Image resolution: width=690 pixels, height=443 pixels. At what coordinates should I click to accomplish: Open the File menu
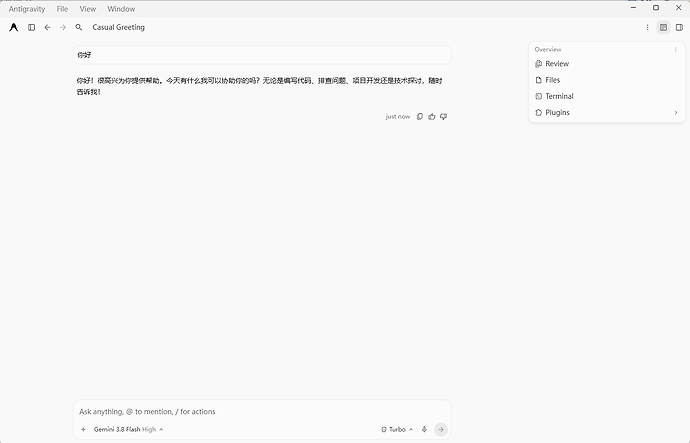point(62,9)
